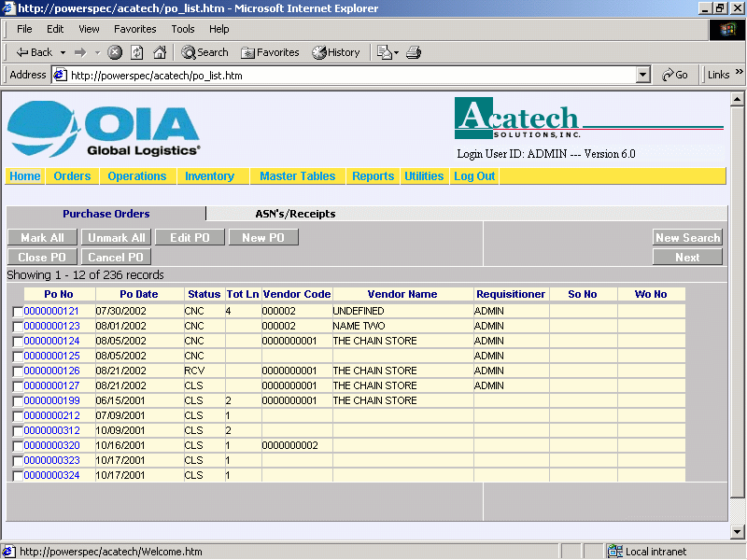Open the Forward button history dropdown arrow
The height and width of the screenshot is (560, 747).
pos(98,52)
